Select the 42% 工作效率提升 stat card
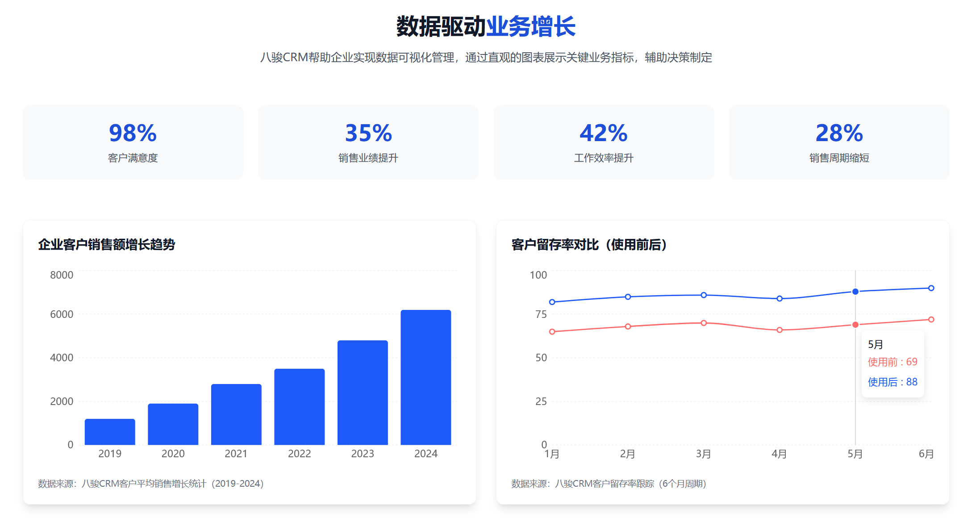The width and height of the screenshot is (980, 518). click(x=603, y=142)
